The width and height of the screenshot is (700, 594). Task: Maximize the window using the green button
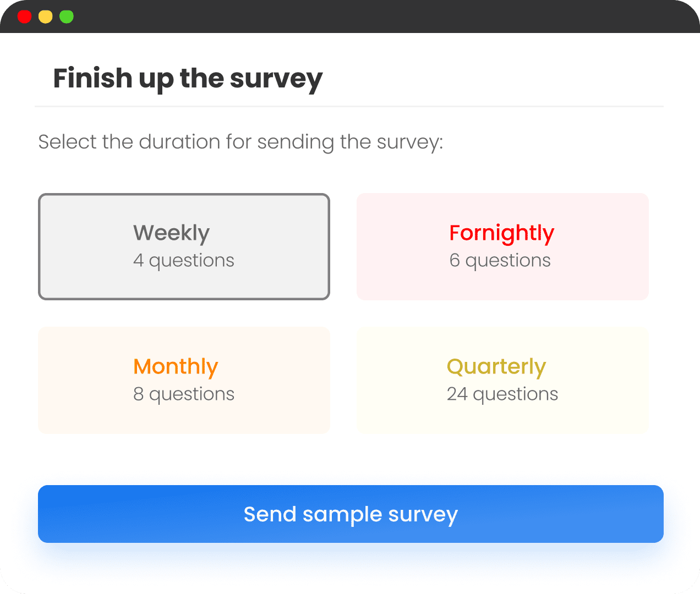pyautogui.click(x=67, y=16)
